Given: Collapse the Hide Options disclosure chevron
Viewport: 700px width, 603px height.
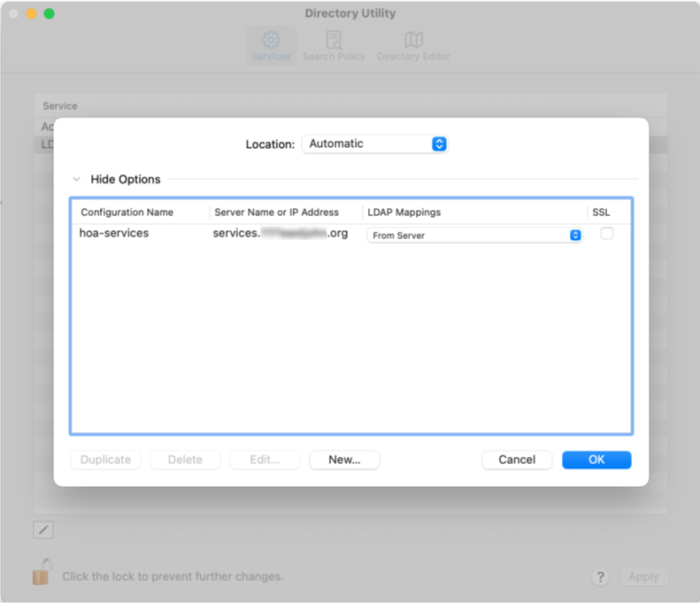Looking at the screenshot, I should [x=77, y=179].
